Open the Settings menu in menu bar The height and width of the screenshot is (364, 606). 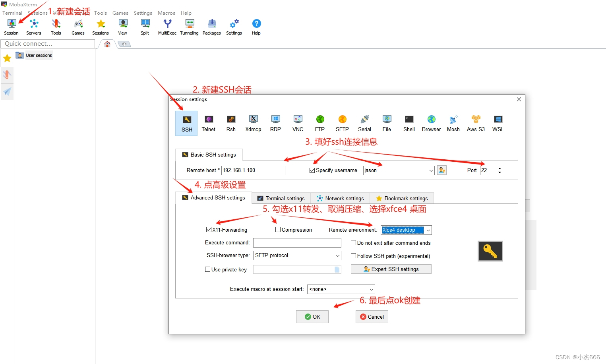143,13
